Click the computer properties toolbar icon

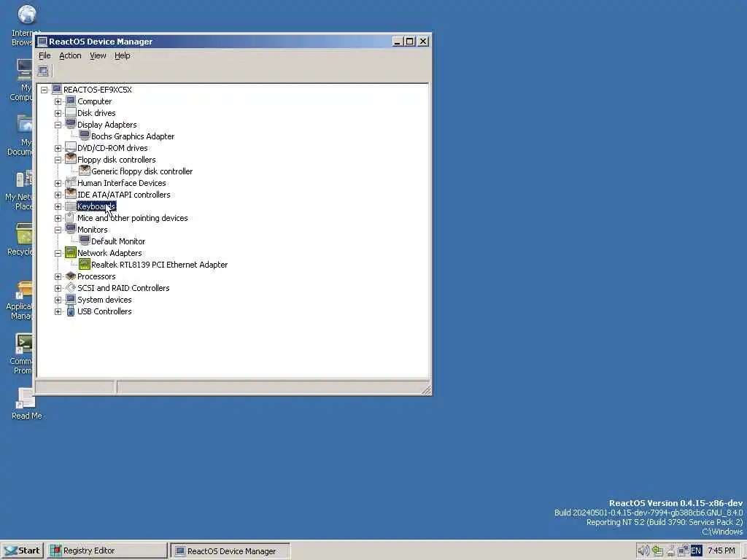coord(43,71)
